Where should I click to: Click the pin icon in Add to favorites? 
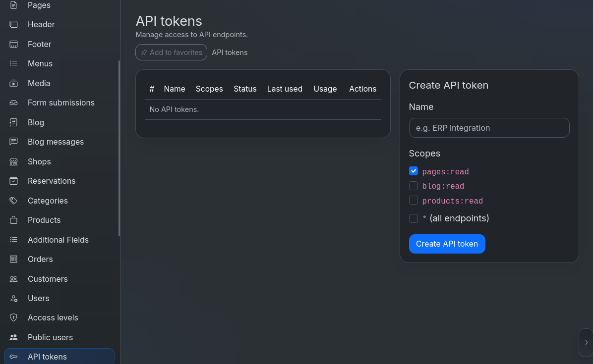pyautogui.click(x=144, y=52)
